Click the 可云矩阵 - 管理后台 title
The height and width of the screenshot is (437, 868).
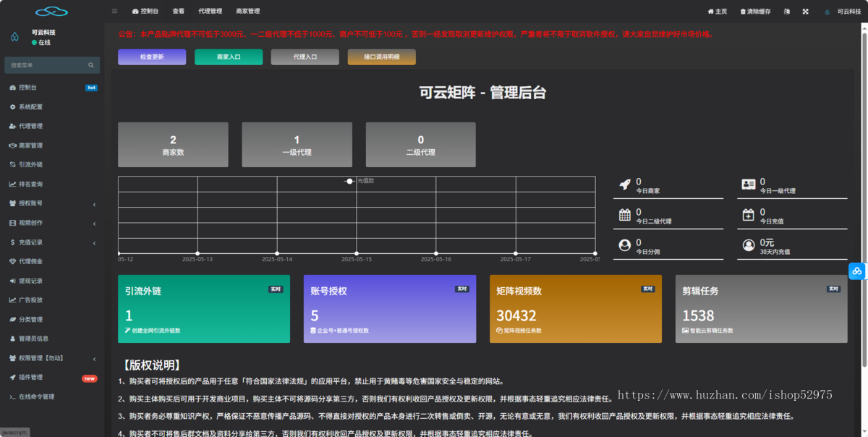(x=482, y=93)
